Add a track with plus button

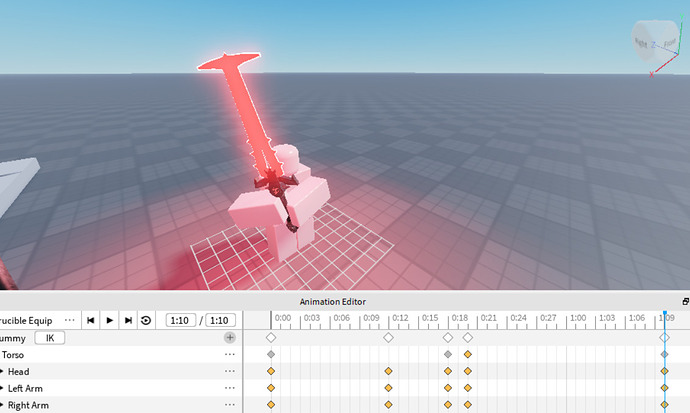tap(230, 338)
